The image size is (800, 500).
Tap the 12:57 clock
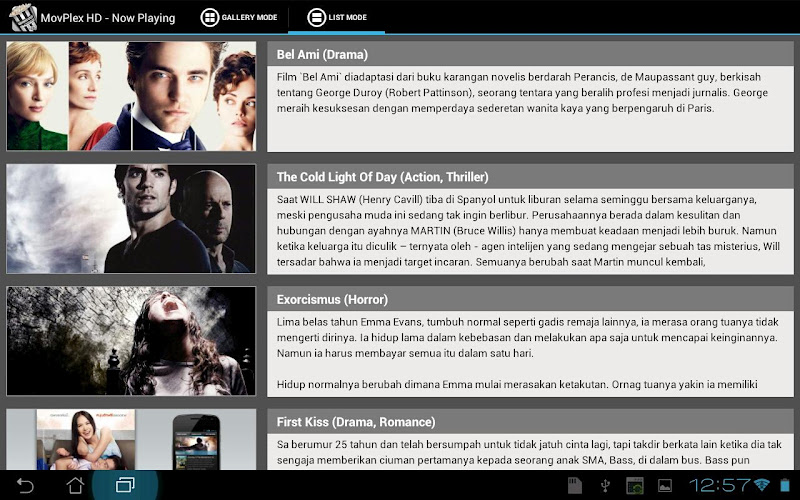tap(719, 485)
